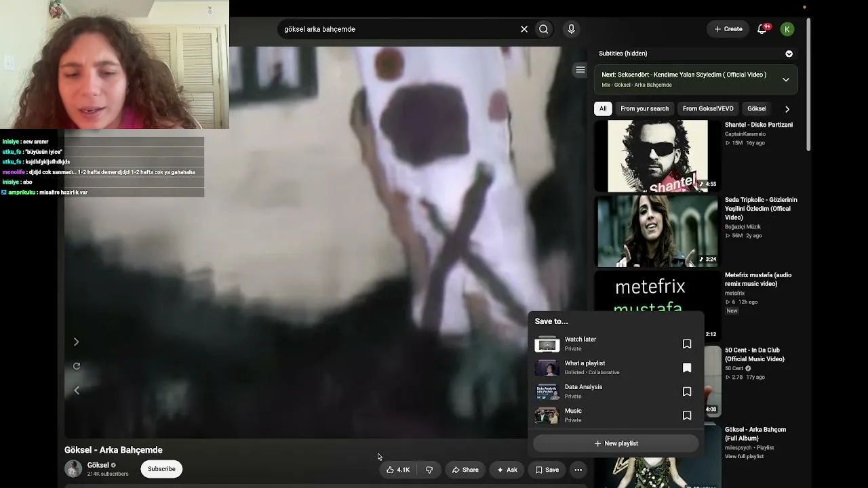
Task: Select the 'Göksel' filter chip
Action: 757,108
